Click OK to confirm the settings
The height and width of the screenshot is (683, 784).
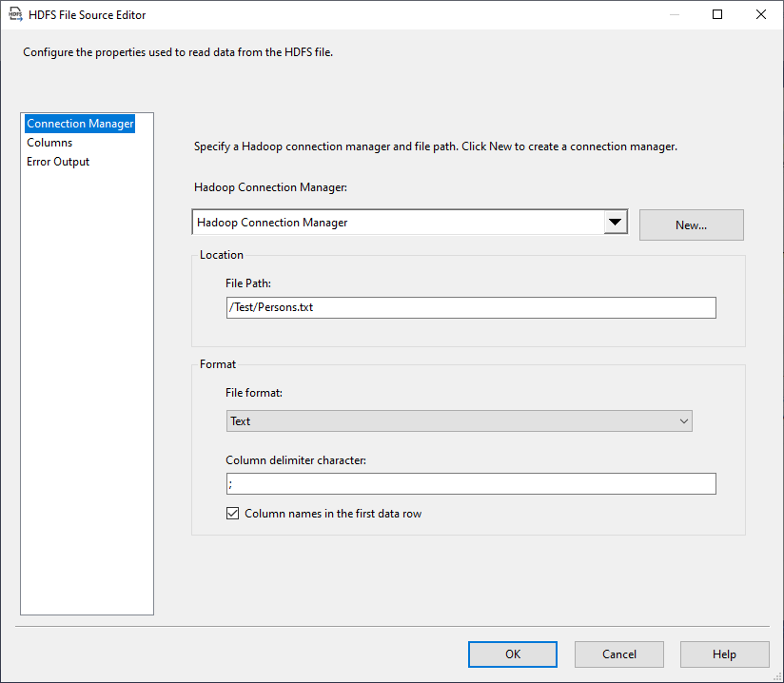pos(512,654)
